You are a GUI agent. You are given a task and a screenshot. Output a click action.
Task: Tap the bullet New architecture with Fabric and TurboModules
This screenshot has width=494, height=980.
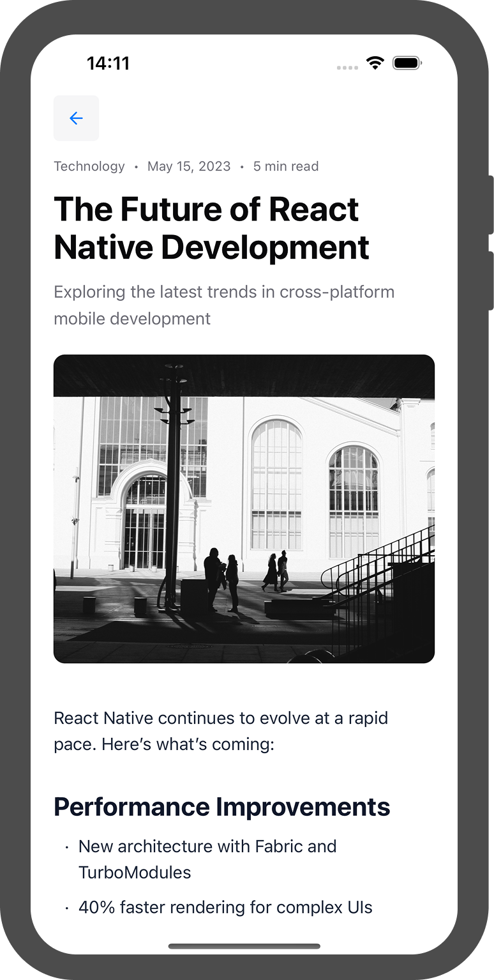pyautogui.click(x=207, y=859)
